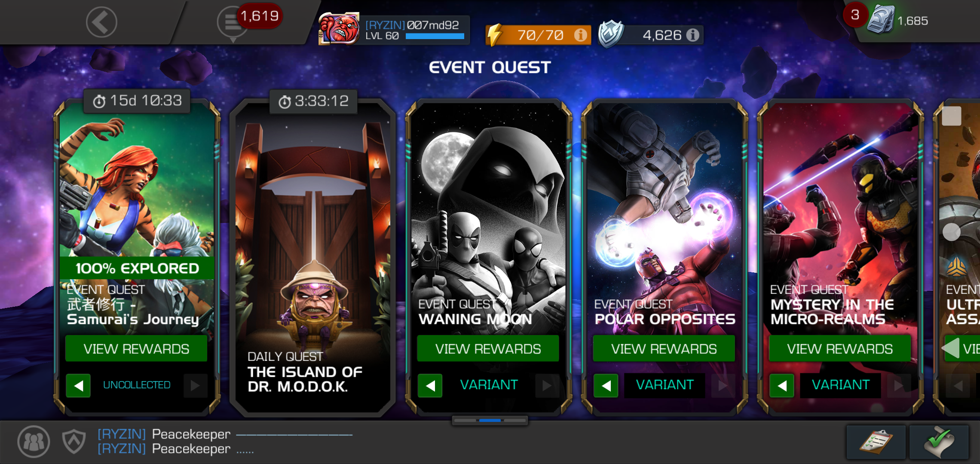Screen dimensions: 980x464
Task: Tap the info icon next to 4,626
Action: [692, 35]
